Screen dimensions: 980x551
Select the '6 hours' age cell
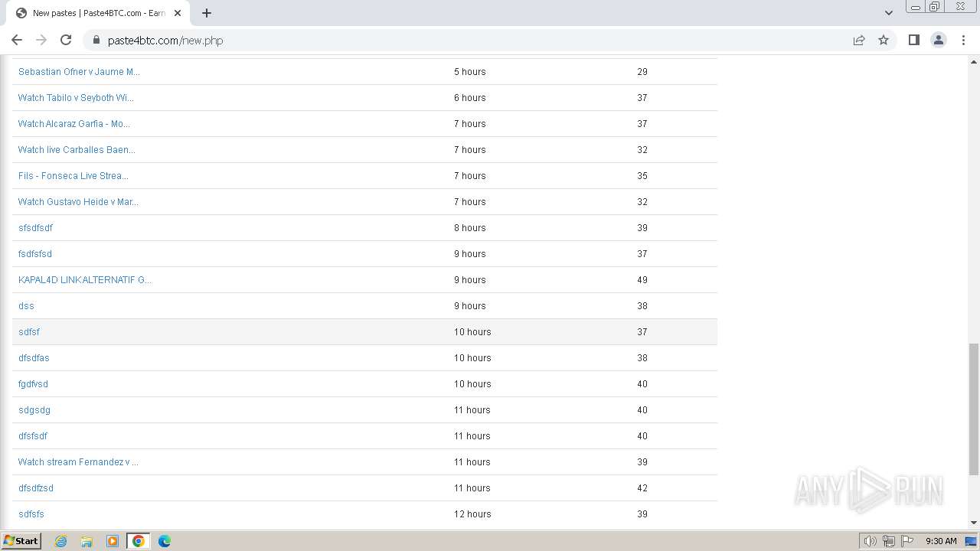(x=470, y=98)
